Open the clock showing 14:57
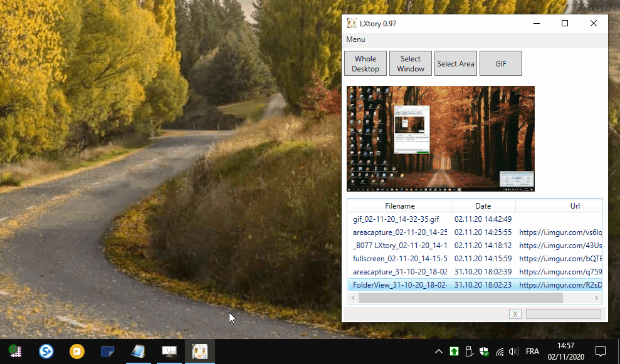620x364 pixels. [566, 351]
